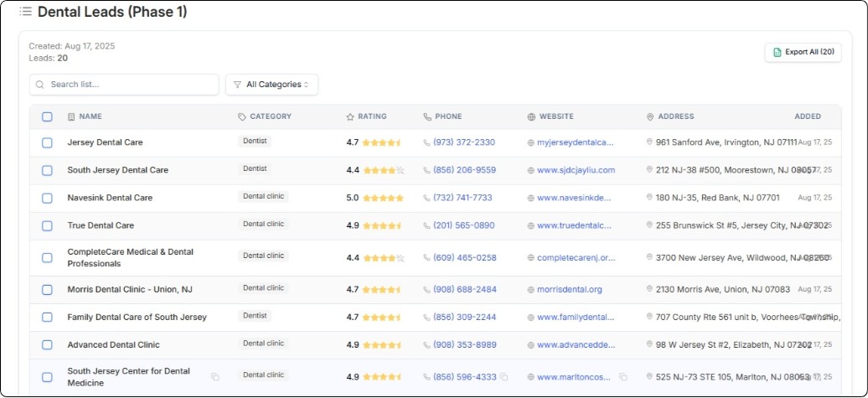The image size is (868, 398).
Task: Click the Created: Aug 17, 2025 text
Action: 72,46
